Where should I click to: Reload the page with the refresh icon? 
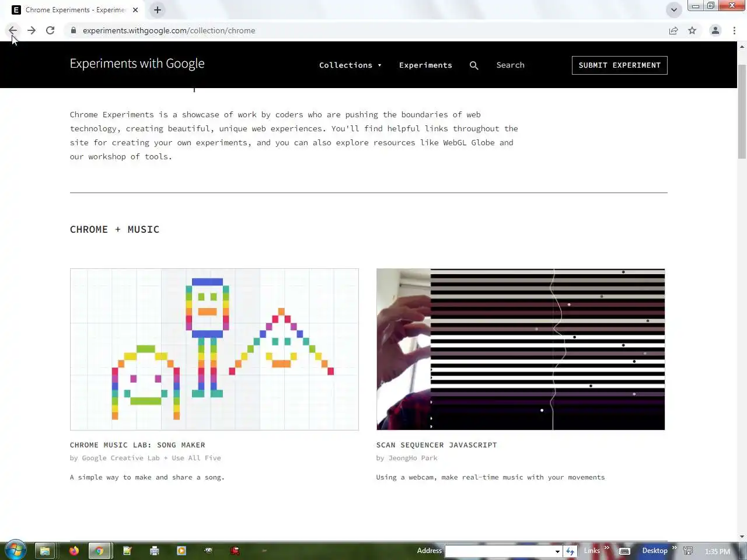click(x=50, y=30)
